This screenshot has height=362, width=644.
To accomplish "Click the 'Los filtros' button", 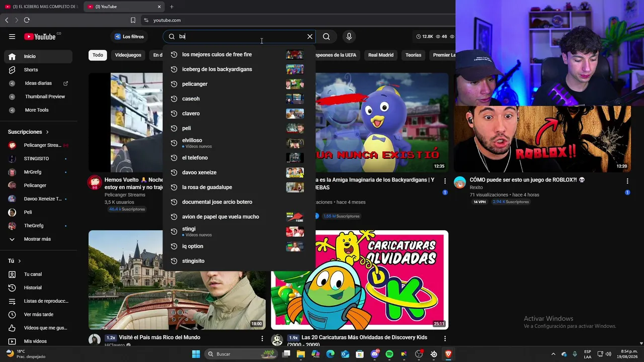I will (130, 36).
